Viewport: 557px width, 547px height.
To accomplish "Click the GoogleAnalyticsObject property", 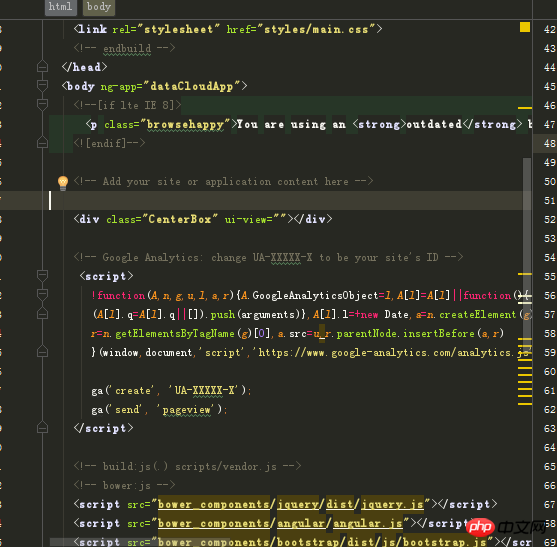I will pos(315,295).
